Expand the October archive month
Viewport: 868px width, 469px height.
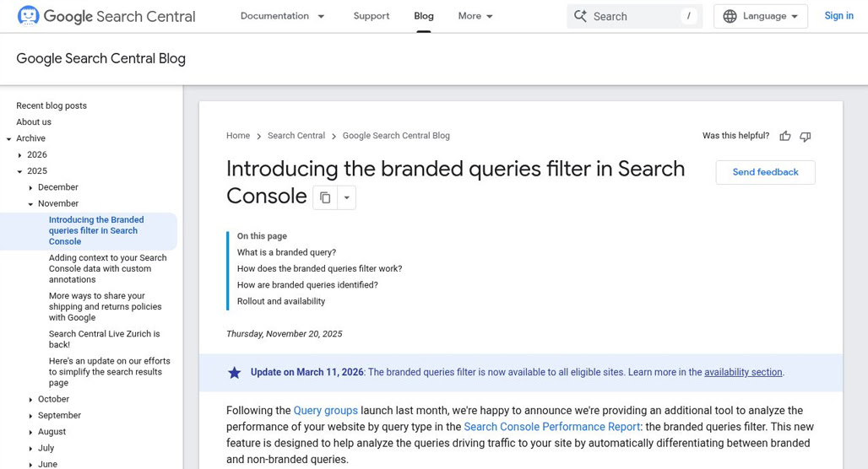pos(31,399)
